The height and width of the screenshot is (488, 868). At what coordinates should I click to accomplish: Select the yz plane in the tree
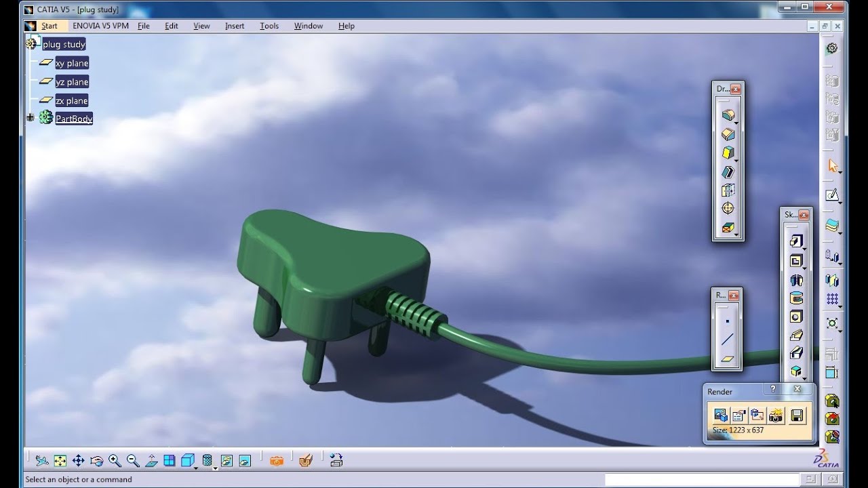[72, 82]
